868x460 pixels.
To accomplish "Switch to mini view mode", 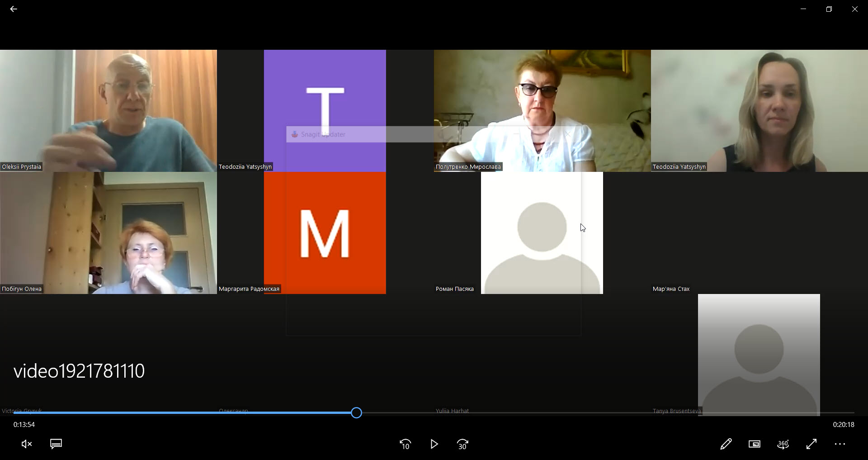I will point(754,444).
